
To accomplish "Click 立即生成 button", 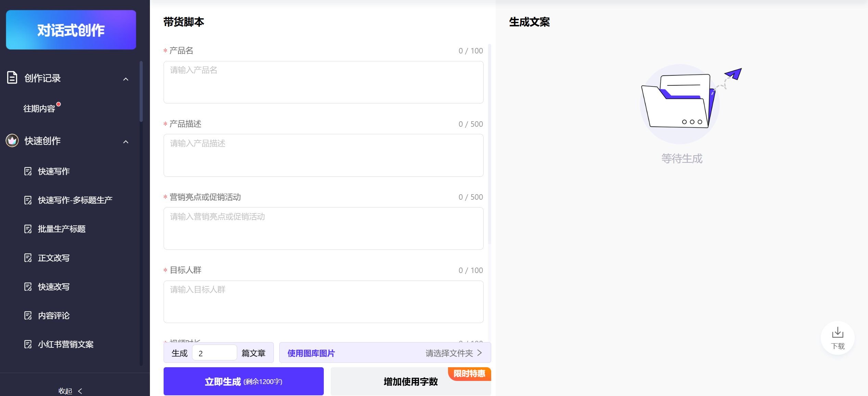I will point(244,381).
